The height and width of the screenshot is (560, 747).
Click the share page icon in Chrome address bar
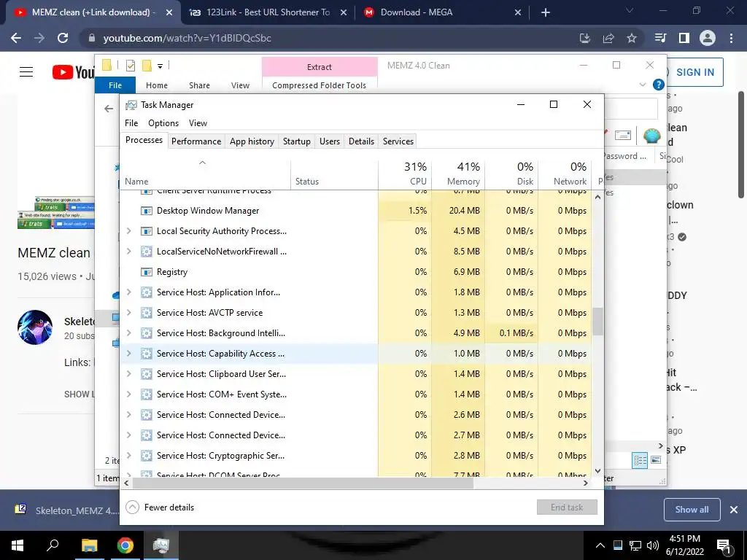[x=608, y=38]
